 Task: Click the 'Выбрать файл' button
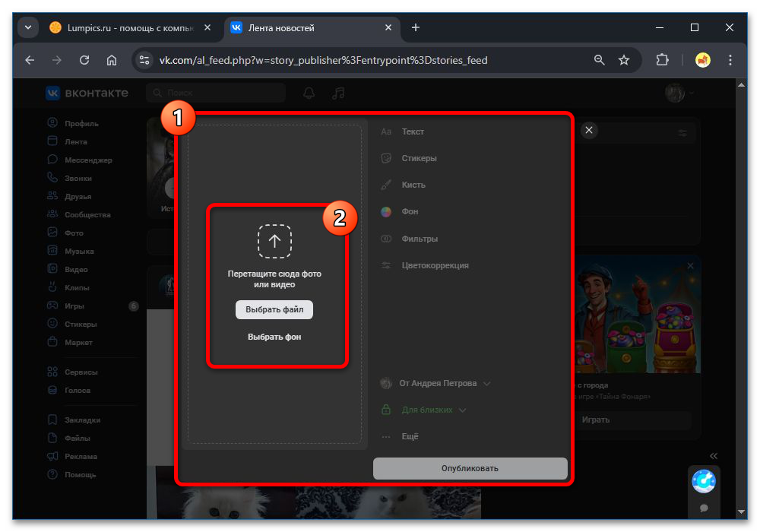274,309
